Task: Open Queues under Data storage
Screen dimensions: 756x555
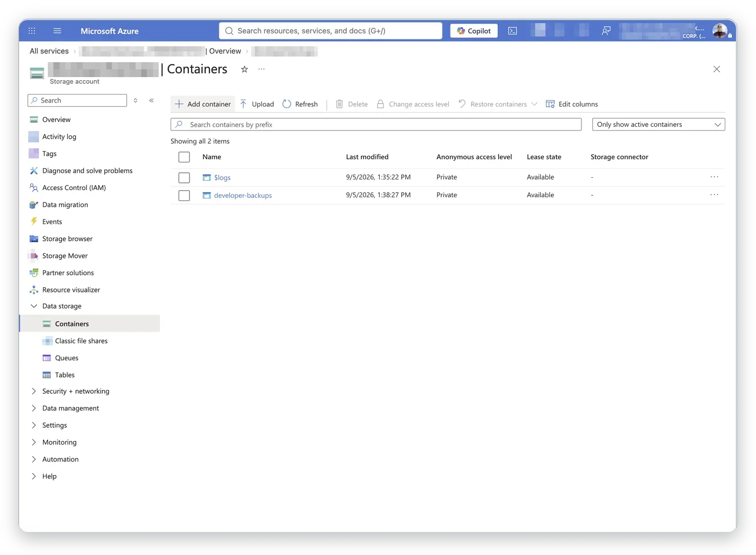Action: pos(67,358)
